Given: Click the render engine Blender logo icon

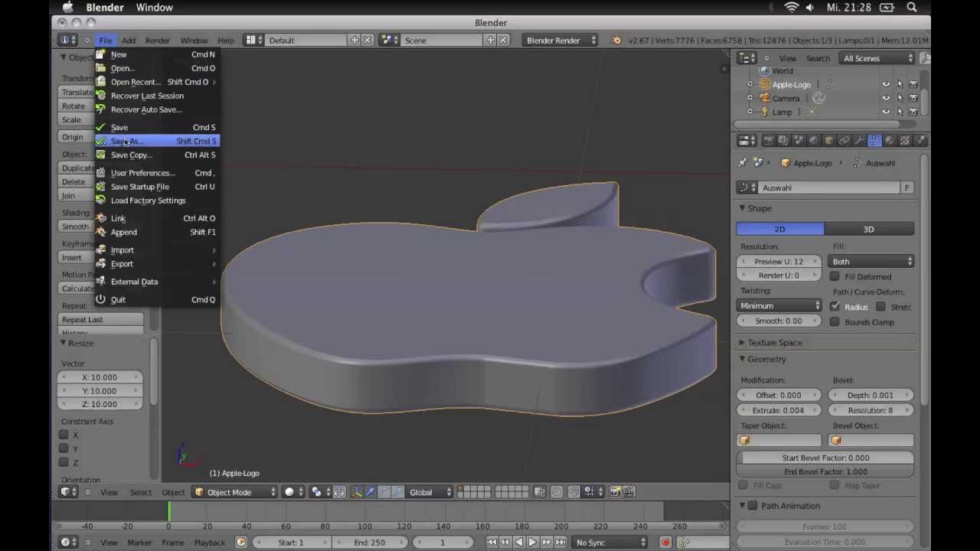Looking at the screenshot, I should [616, 41].
